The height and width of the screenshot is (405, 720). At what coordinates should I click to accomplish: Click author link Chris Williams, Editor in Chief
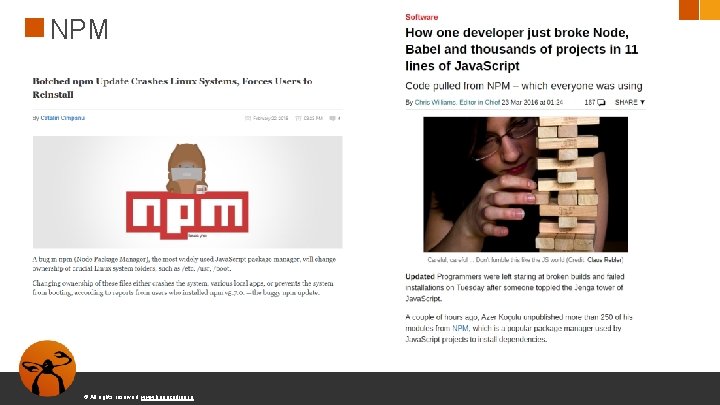(457, 102)
